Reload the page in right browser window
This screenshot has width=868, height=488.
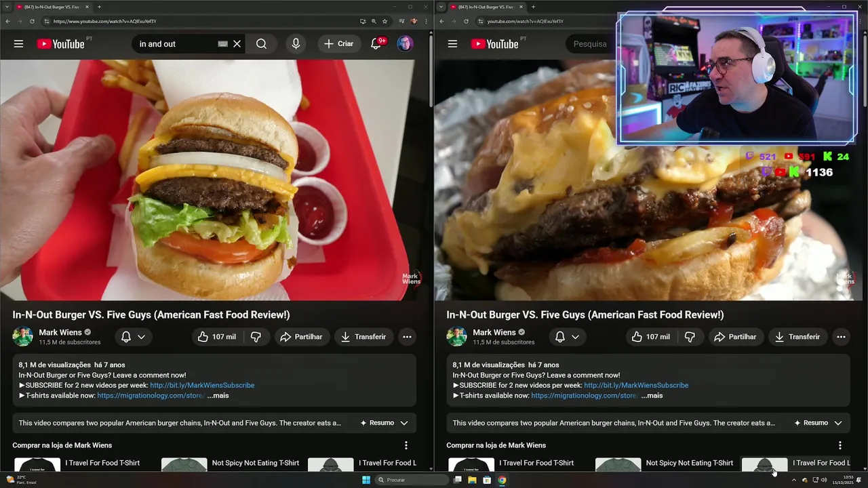(466, 21)
